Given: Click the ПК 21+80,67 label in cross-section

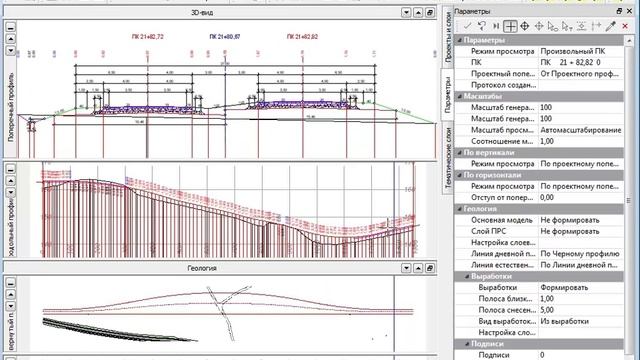Looking at the screenshot, I should click(x=225, y=37).
